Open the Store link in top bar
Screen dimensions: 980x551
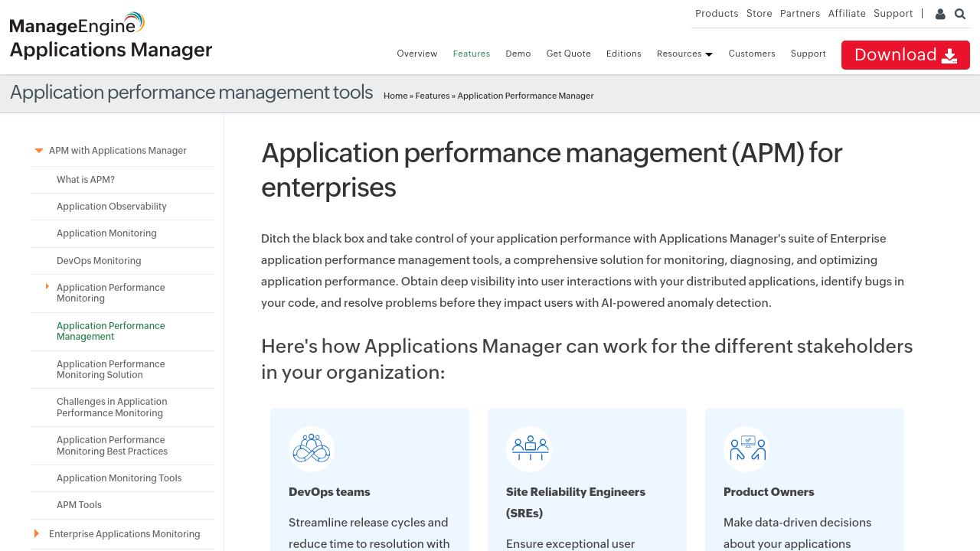click(x=759, y=14)
